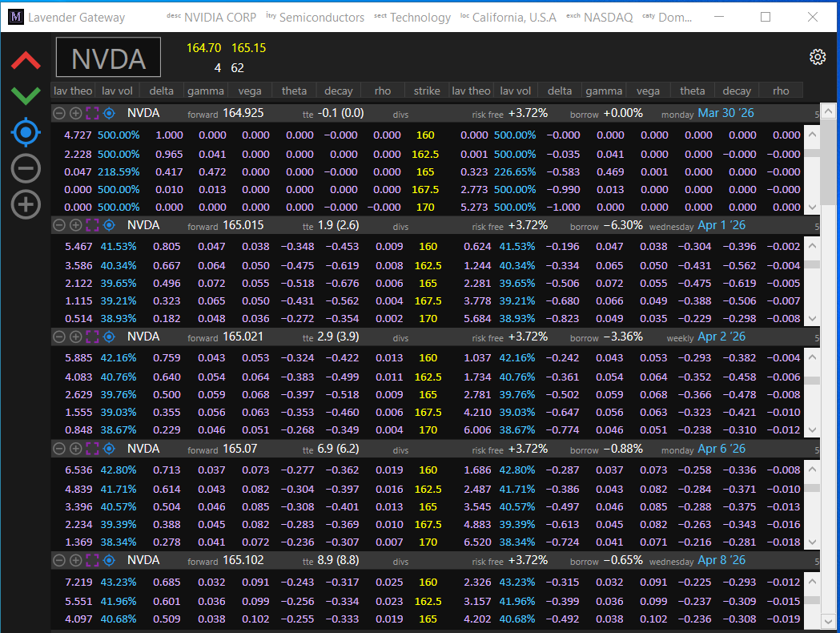
Task: Click blue target icon on Apr 1 '26 header
Action: tap(108, 225)
